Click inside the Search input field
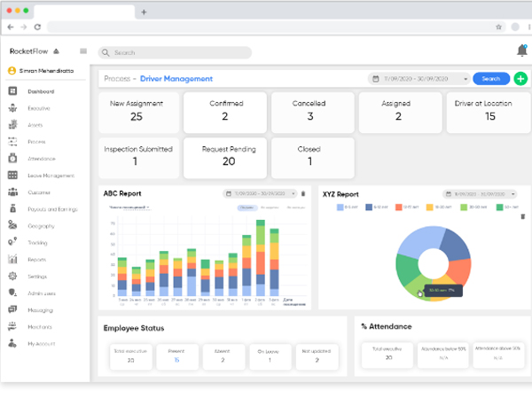532x399 pixels. click(x=175, y=52)
